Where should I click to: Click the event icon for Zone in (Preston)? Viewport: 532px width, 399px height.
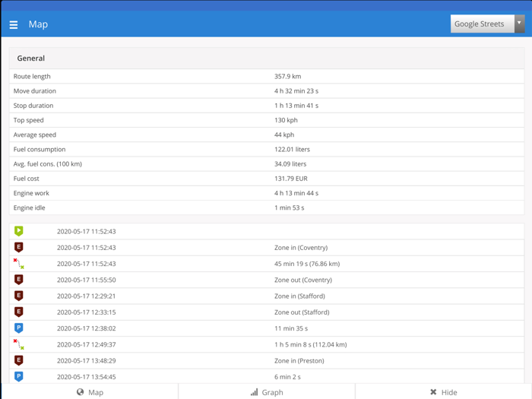pyautogui.click(x=19, y=360)
